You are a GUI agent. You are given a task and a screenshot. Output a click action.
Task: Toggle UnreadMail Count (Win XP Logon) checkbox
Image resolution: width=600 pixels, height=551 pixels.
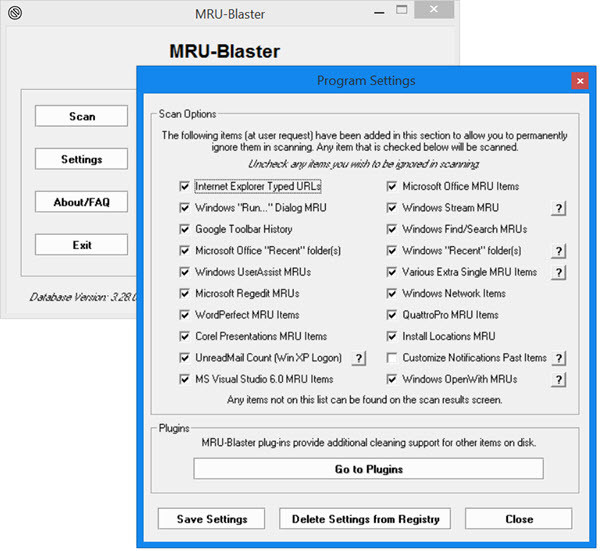click(184, 358)
